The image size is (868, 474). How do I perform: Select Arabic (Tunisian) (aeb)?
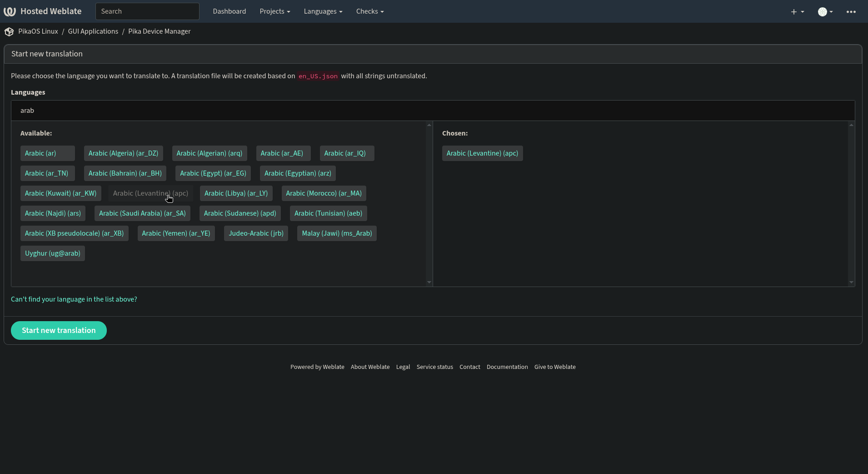coord(329,213)
